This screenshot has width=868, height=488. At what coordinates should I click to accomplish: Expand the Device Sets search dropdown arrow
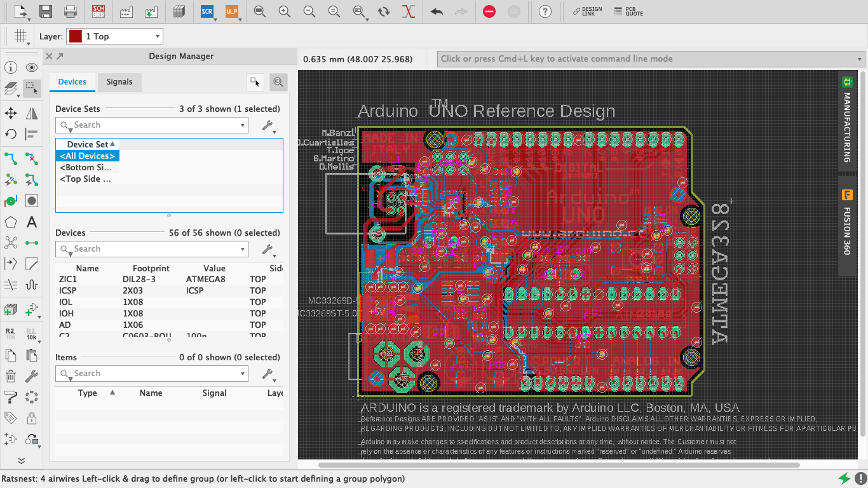point(242,125)
